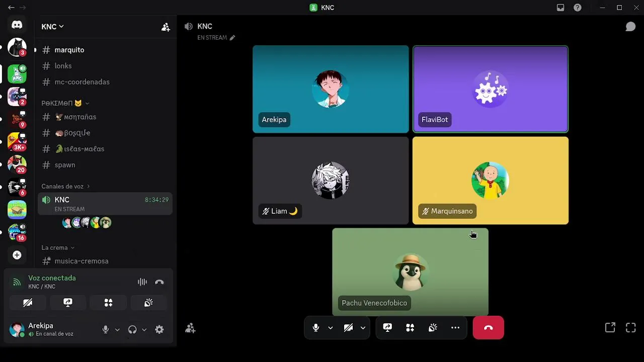Mute microphone in the user panel
The image size is (644, 362).
pos(106,330)
